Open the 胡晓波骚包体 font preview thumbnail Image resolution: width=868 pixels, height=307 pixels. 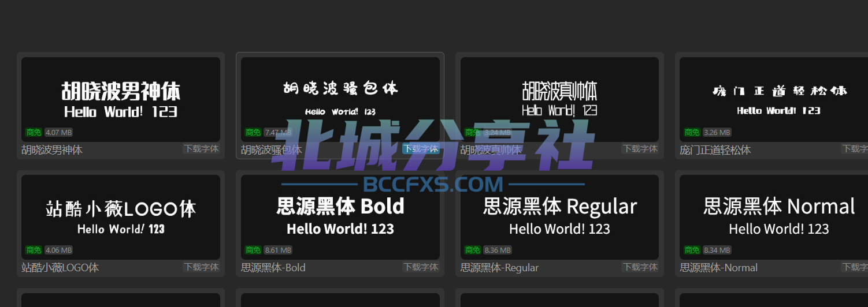point(340,99)
